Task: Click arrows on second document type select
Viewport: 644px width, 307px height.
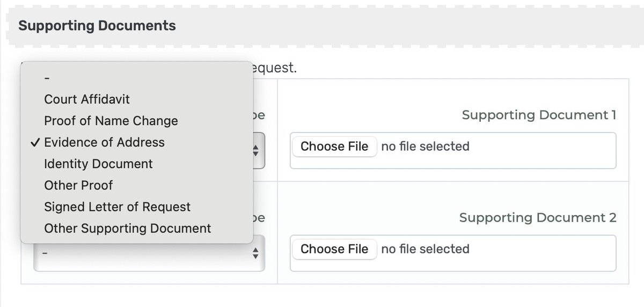Action: click(x=255, y=252)
